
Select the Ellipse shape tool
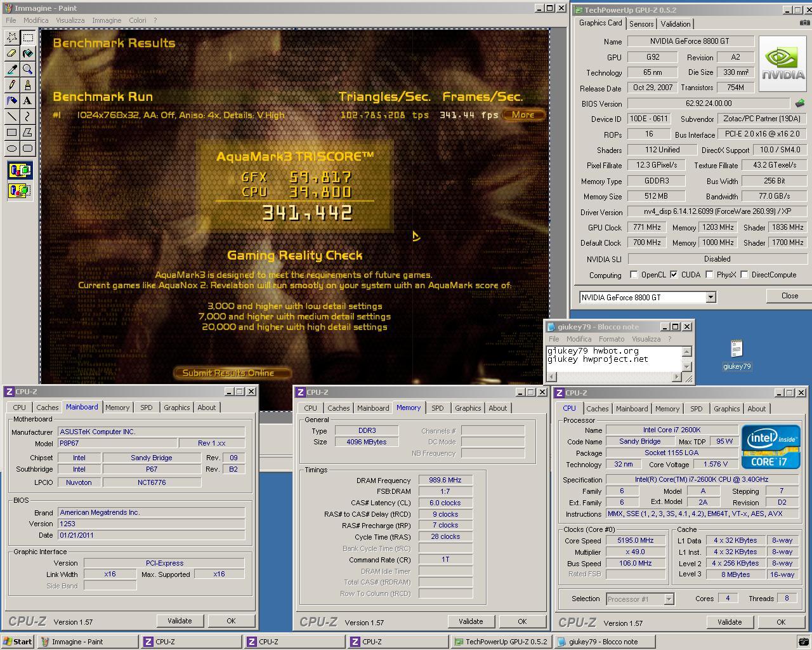[12, 149]
